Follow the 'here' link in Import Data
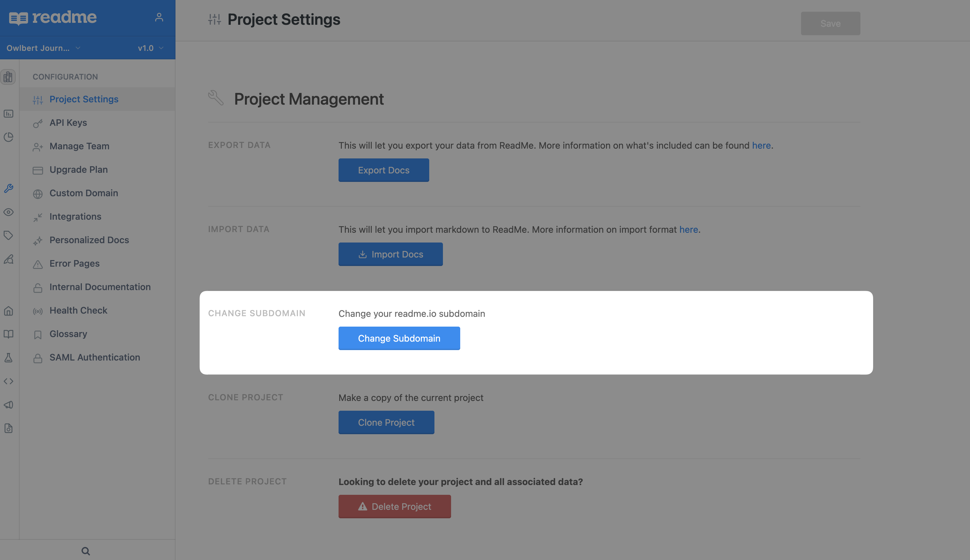Viewport: 970px width, 560px height. point(688,229)
